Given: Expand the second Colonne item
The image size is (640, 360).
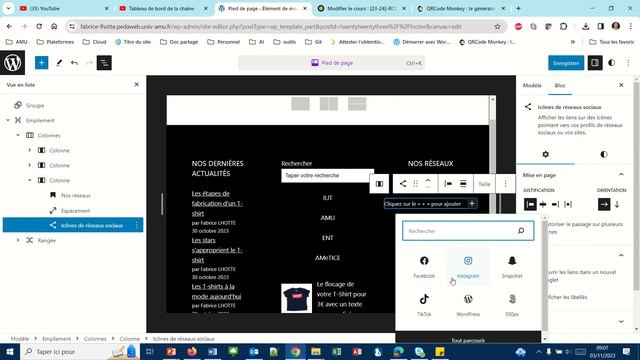Looking at the screenshot, I should [x=29, y=165].
